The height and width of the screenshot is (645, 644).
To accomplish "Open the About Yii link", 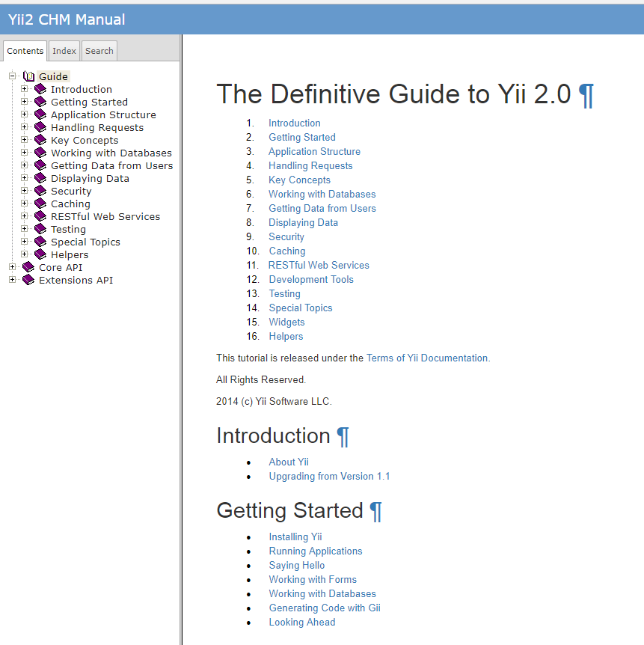I will tap(289, 462).
